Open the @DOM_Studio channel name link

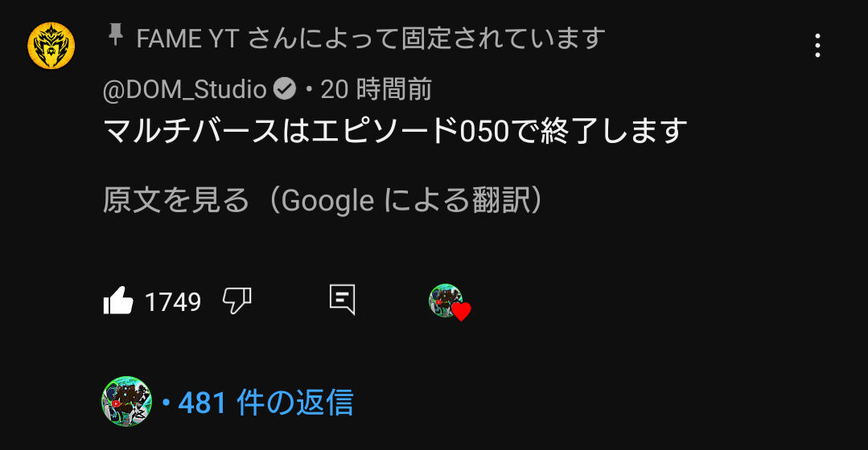click(x=184, y=89)
